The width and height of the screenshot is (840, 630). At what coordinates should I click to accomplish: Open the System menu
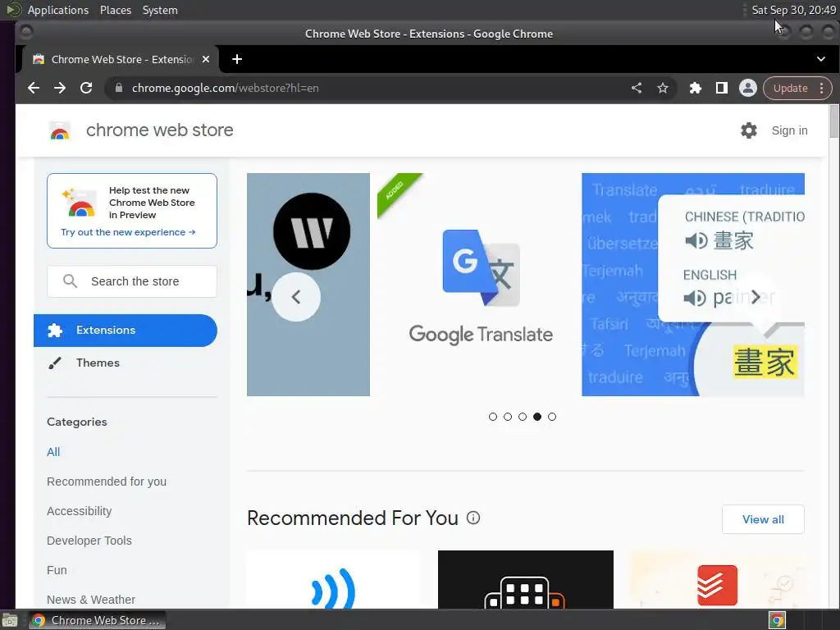pyautogui.click(x=160, y=10)
